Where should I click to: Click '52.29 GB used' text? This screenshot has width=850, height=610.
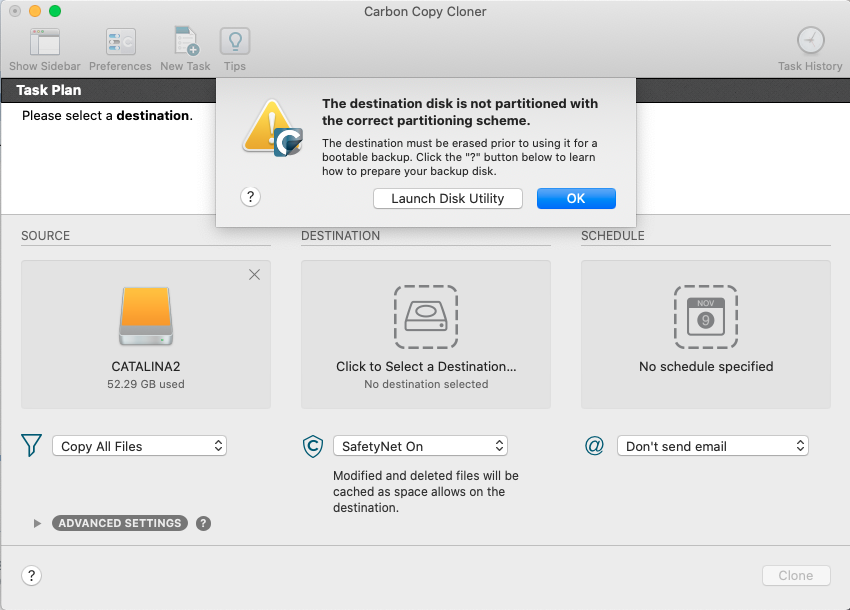[x=146, y=384]
